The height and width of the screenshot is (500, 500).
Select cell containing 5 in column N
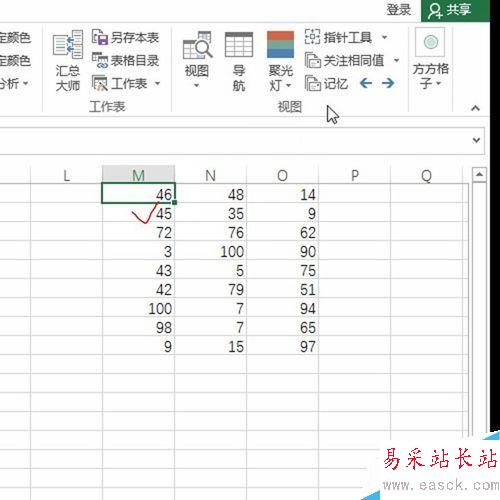point(211,269)
